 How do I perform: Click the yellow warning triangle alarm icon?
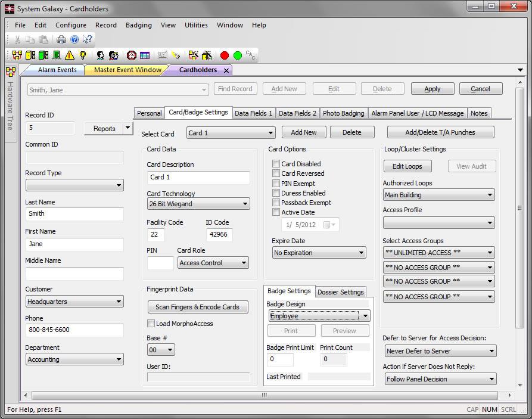[x=70, y=55]
